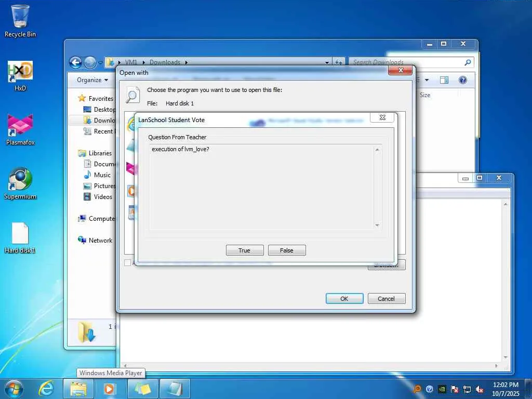Click the taskbar clock showing 12:02 PM

506,389
